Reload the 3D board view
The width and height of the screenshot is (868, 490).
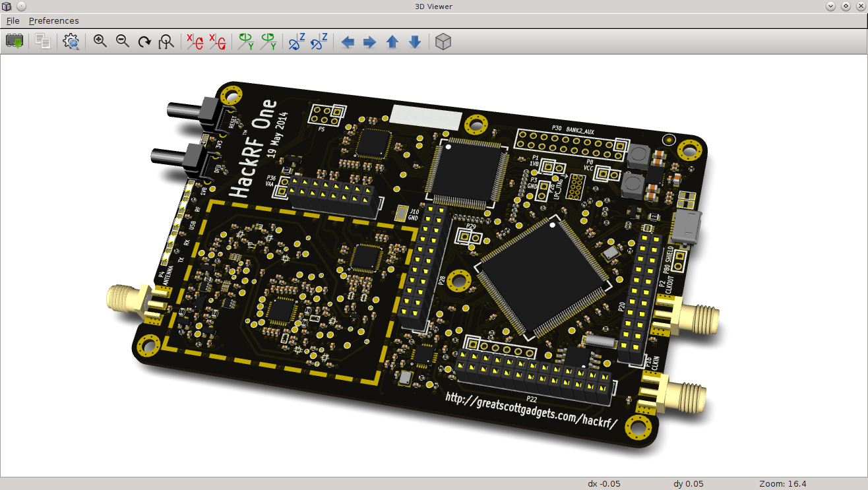(x=15, y=42)
